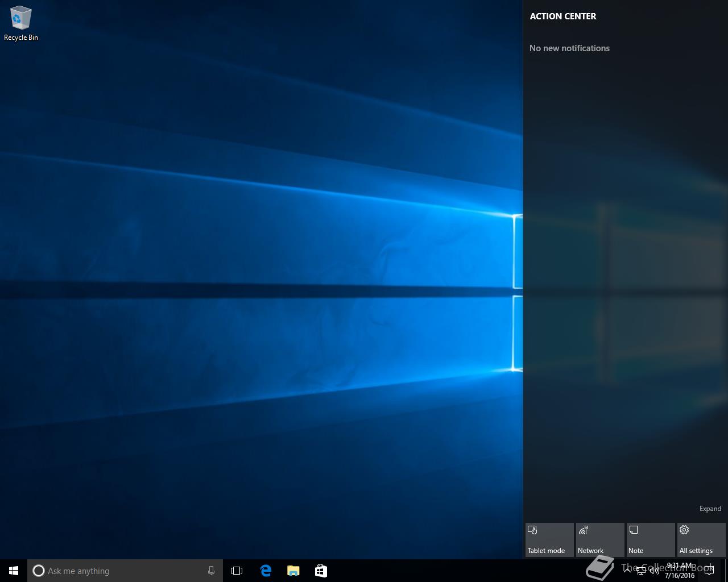Image resolution: width=728 pixels, height=582 pixels.
Task: Open the Note quick action tile
Action: [651, 540]
